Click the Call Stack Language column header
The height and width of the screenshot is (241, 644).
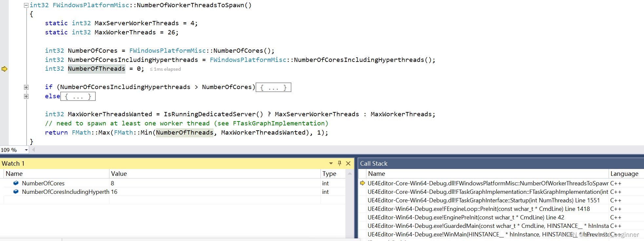[x=626, y=174]
